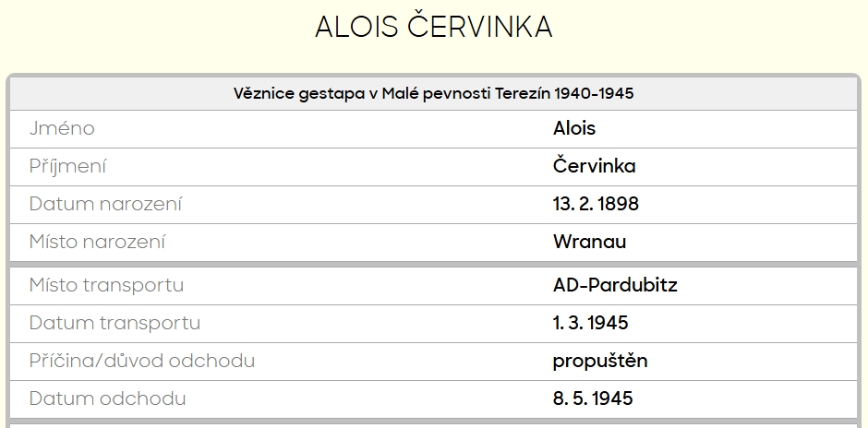
Task: Select the Místo narození label
Action: tap(98, 242)
